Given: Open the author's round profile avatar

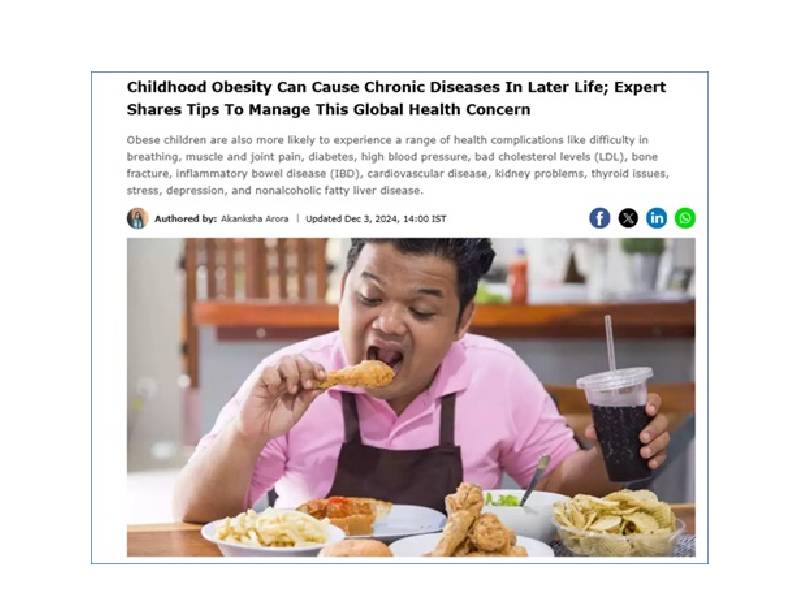Looking at the screenshot, I should coord(137,218).
